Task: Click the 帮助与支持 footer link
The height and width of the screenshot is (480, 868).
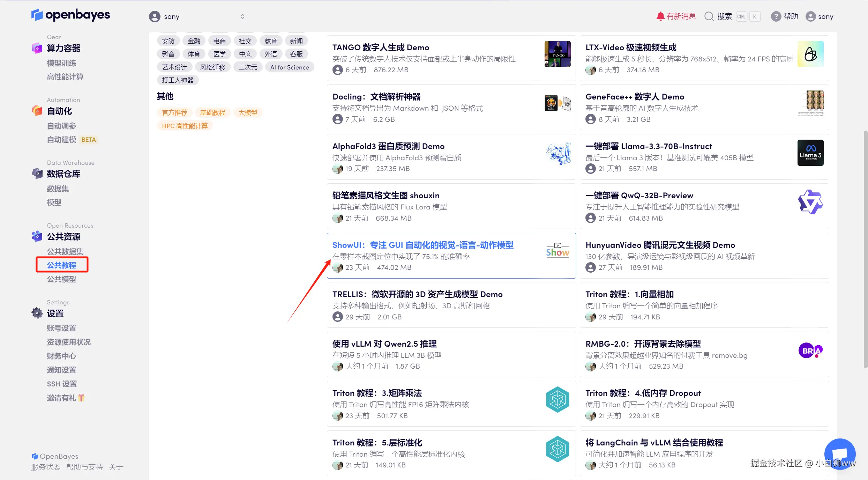Action: (84, 467)
